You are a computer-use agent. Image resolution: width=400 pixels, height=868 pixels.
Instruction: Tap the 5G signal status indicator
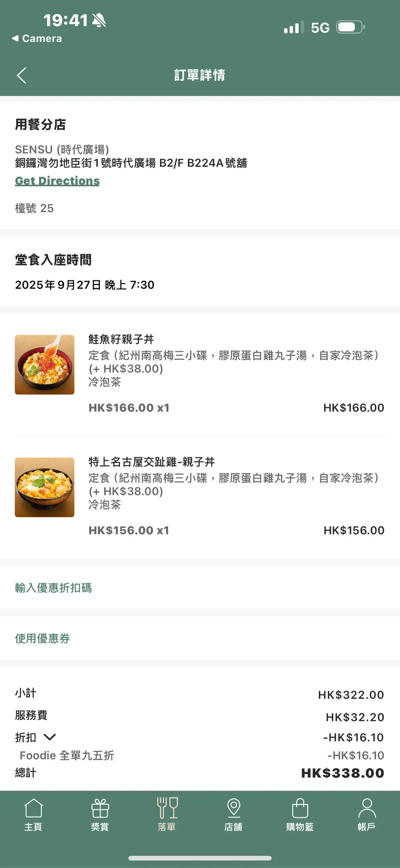pos(320,28)
